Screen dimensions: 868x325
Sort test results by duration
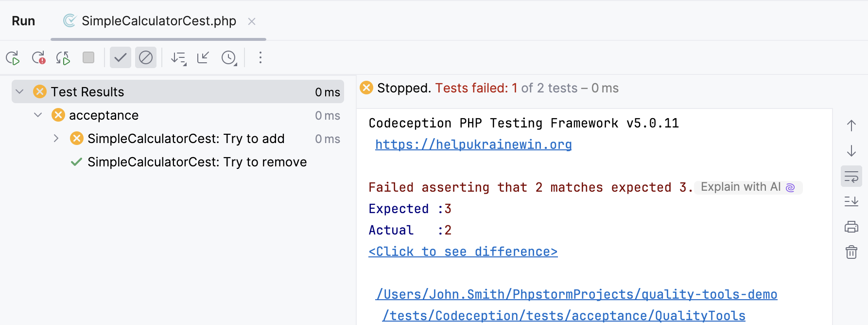(178, 57)
